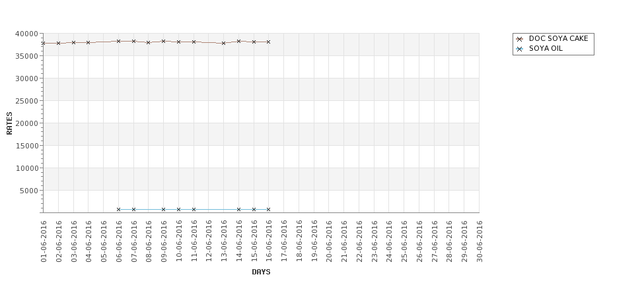644x283 pixels.
Task: Click the 20000 y-axis tick label
Action: tap(26, 123)
